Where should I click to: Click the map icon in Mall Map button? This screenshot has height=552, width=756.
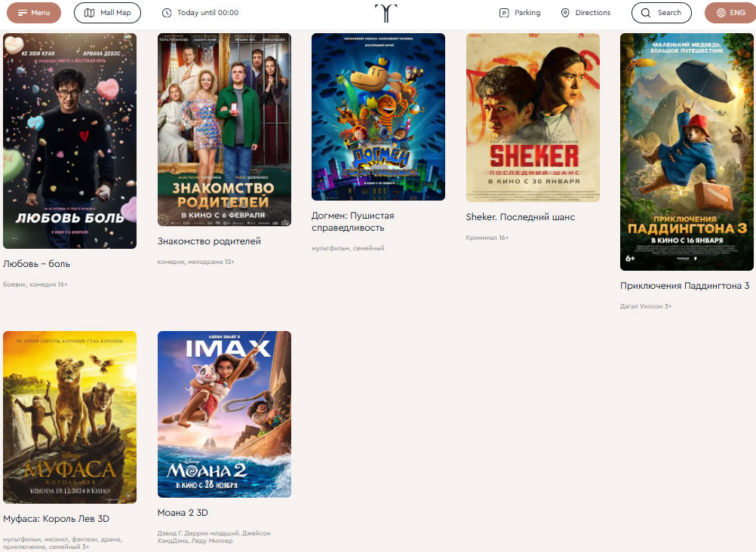tap(89, 13)
